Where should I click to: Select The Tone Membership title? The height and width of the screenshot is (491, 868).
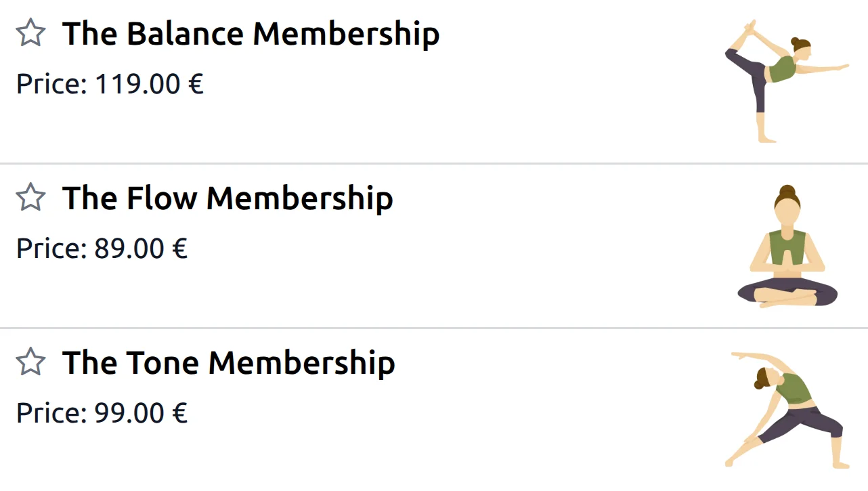tap(229, 363)
